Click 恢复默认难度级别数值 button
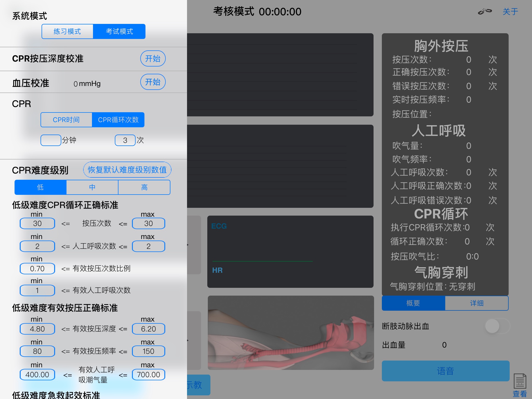 tap(127, 170)
